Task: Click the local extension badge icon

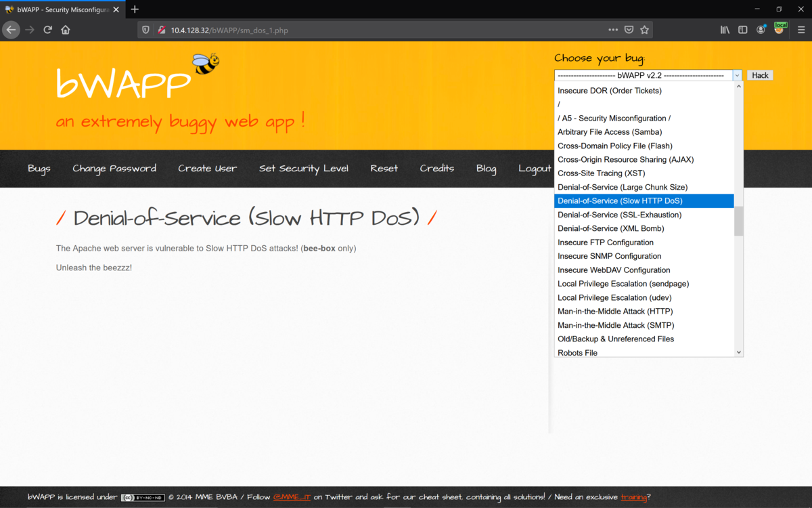Action: point(780,29)
